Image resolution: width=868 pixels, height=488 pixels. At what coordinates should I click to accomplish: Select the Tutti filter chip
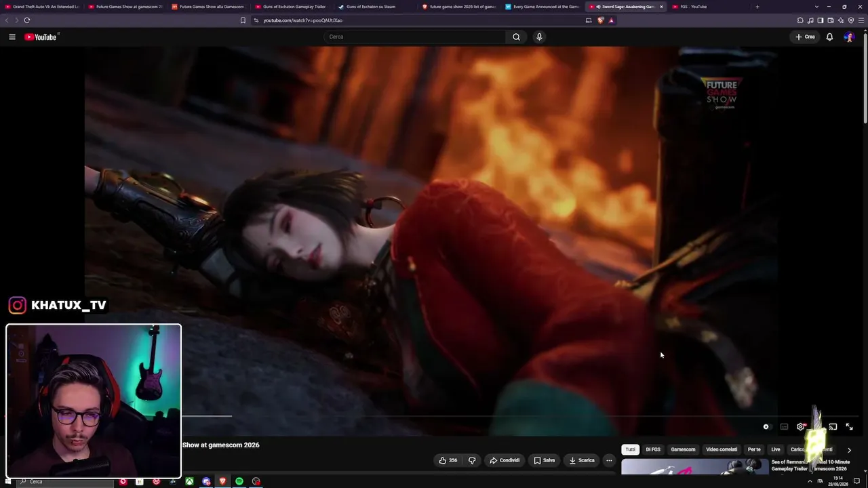[x=631, y=449]
